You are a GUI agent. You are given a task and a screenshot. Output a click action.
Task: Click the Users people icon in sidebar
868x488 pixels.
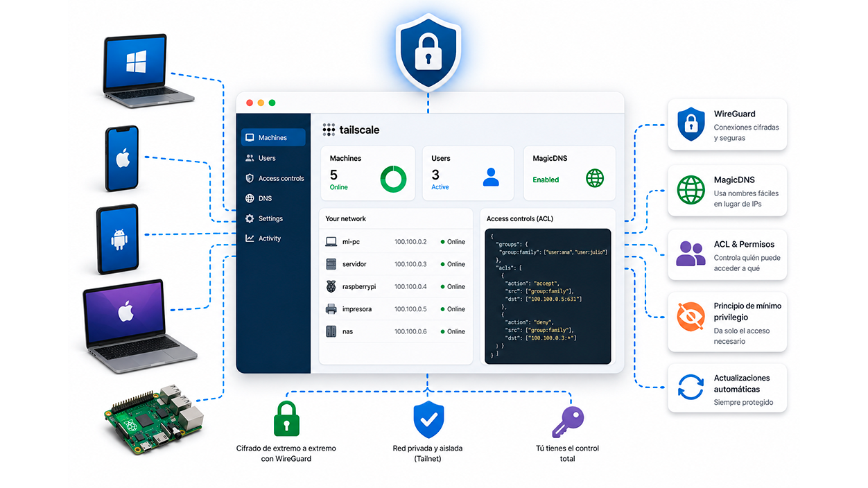250,158
